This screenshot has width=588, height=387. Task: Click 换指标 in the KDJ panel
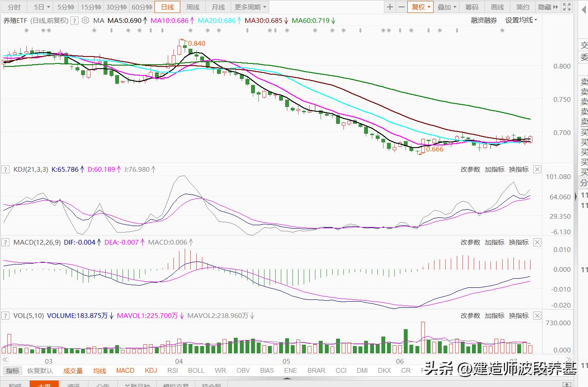tap(519, 170)
